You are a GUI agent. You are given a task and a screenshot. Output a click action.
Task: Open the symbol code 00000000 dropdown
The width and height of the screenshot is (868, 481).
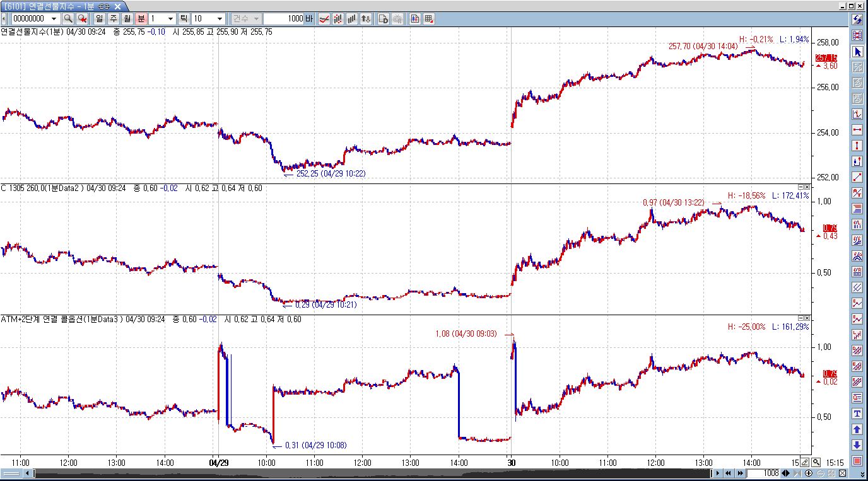[x=54, y=19]
